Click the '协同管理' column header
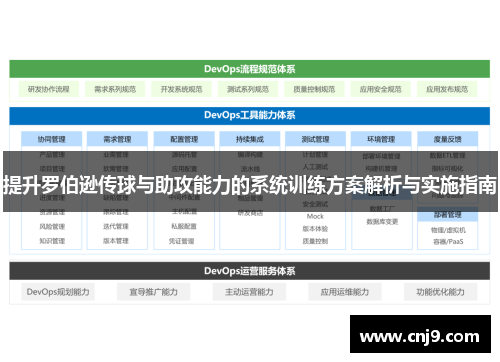This screenshot has height=362, width=500. tap(51, 139)
